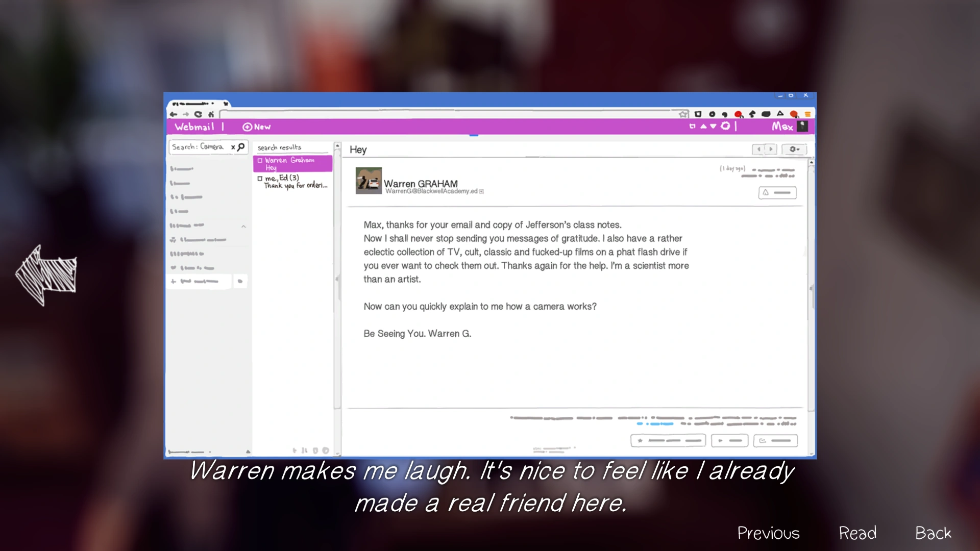Click the Back option at bottom right

(933, 533)
